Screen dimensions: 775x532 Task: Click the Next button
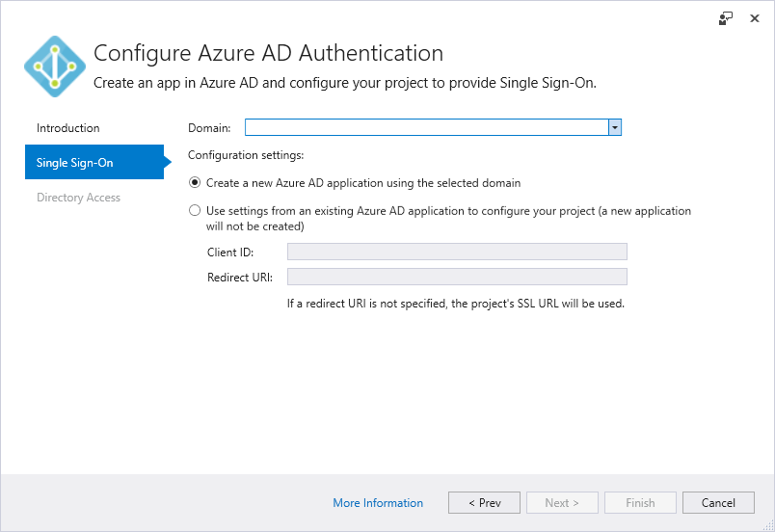click(x=562, y=503)
